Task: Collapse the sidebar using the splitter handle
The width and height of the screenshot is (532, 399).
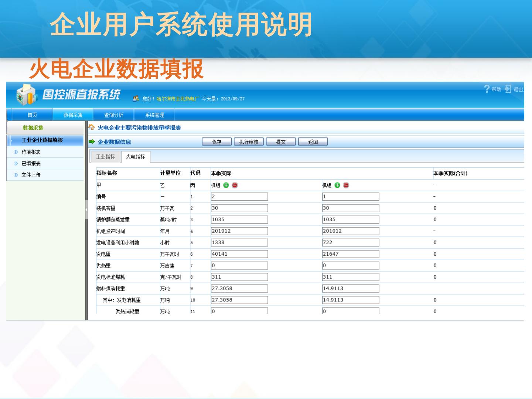Action: (86, 209)
